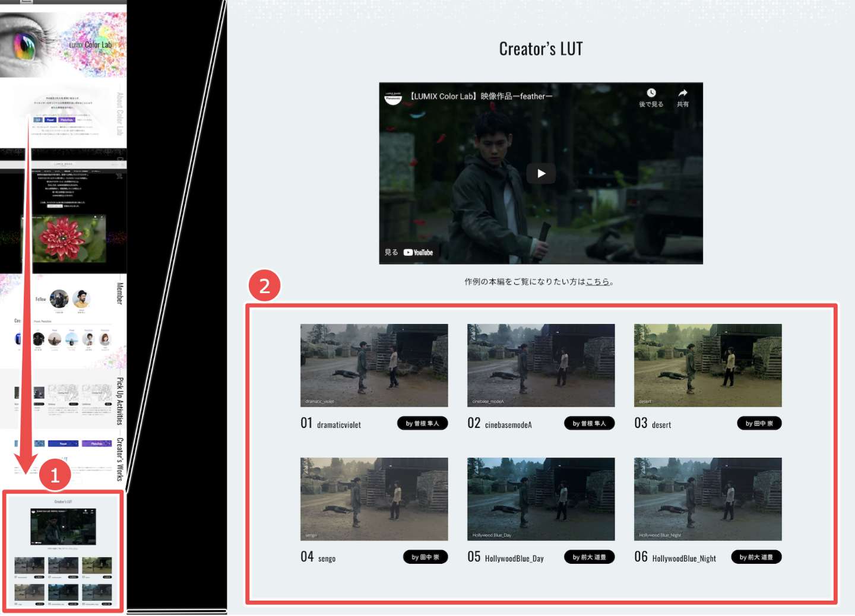
Task: Click the vertical About Color Lab label
Action: click(x=120, y=114)
